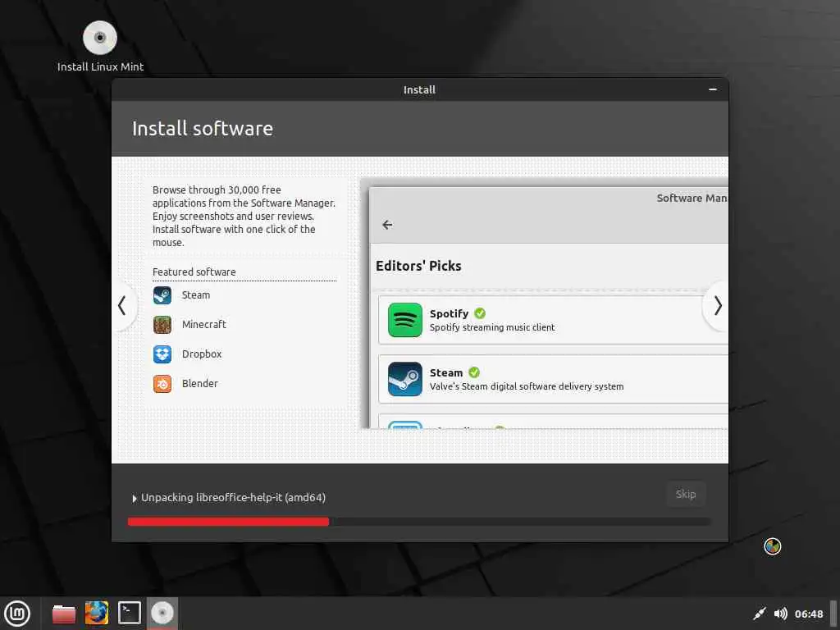The height and width of the screenshot is (630, 840).
Task: Click the green verified badge next to Spotify
Action: 480,313
